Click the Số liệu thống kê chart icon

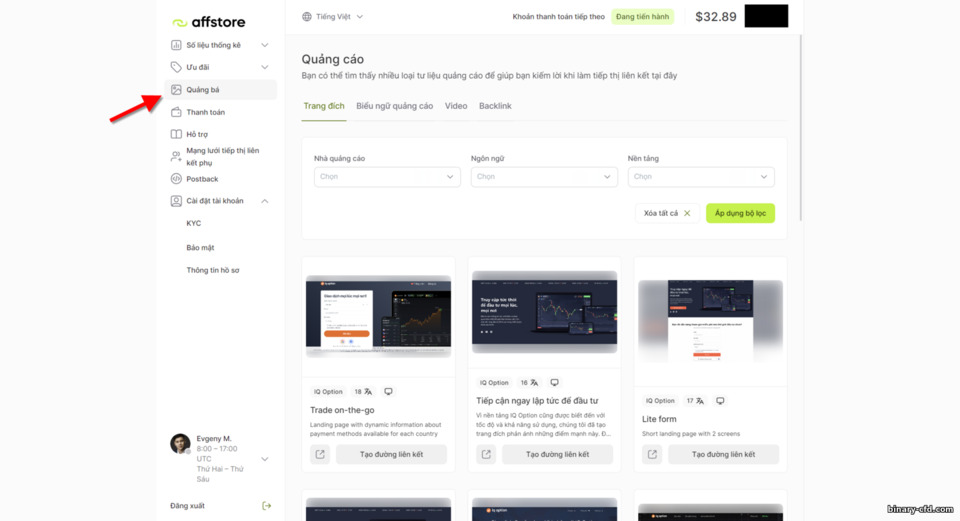(176, 45)
